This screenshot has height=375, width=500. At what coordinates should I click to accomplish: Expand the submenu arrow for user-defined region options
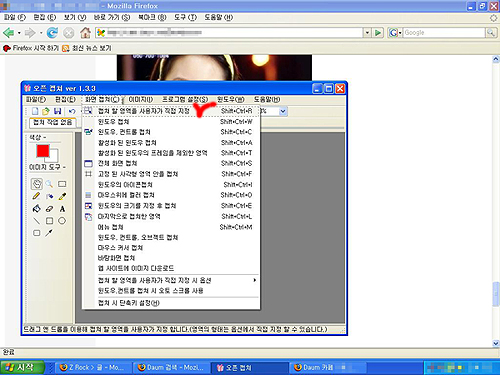(x=255, y=280)
